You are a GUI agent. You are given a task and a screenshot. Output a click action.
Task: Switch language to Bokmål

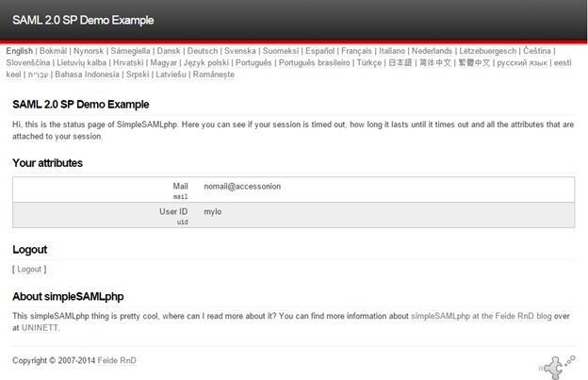(x=54, y=51)
